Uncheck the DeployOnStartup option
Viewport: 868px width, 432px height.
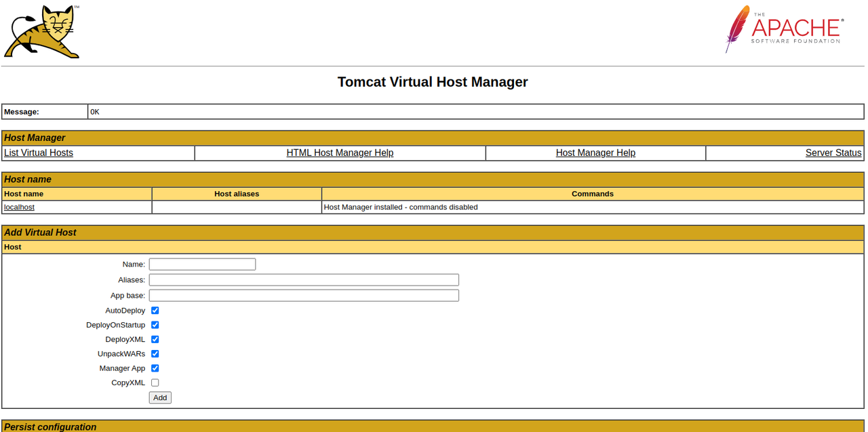click(155, 325)
